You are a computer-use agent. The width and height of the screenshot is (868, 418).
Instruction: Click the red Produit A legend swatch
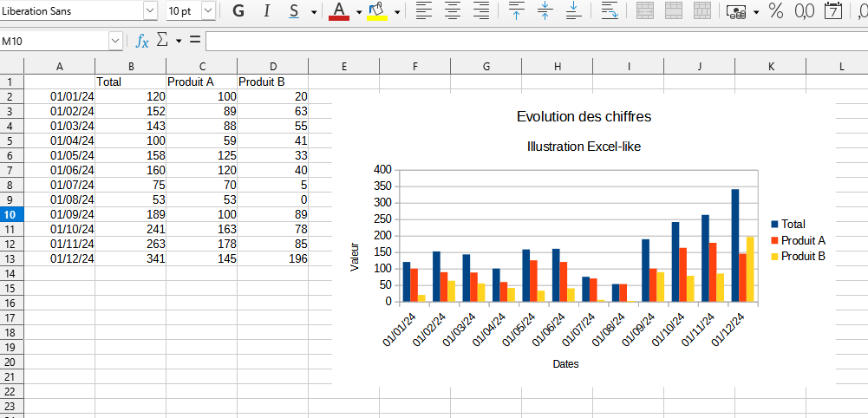(774, 240)
